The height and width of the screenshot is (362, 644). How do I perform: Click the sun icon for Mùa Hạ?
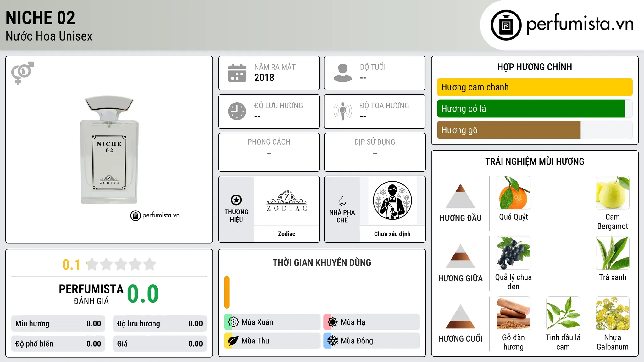332,322
